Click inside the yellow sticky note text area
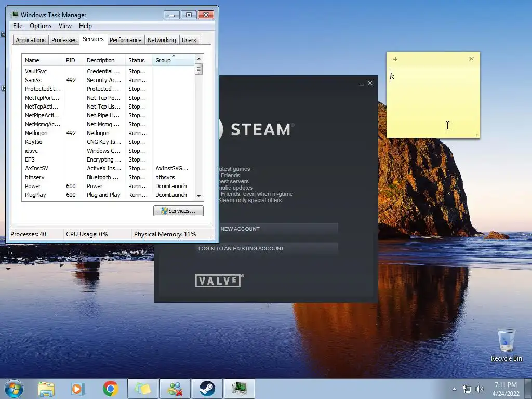The width and height of the screenshot is (532, 399). [433, 101]
